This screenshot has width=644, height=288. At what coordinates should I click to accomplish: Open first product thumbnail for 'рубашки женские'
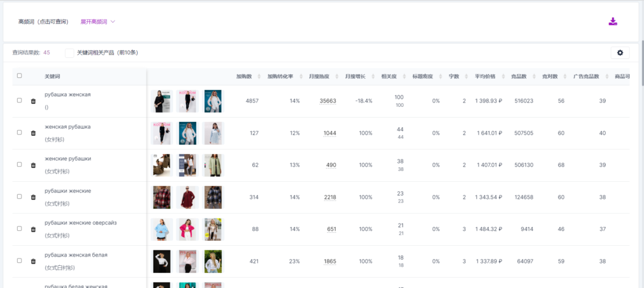pos(162,197)
